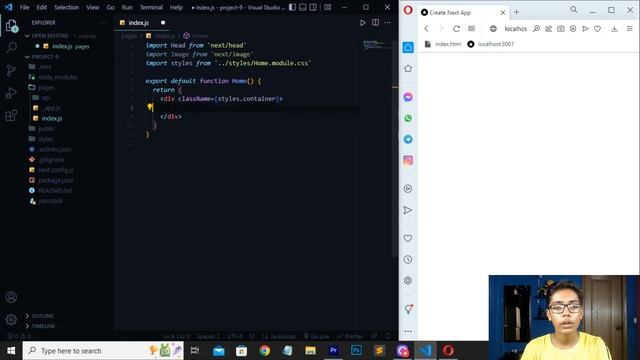
Task: Open the Terminal menu
Action: (151, 7)
